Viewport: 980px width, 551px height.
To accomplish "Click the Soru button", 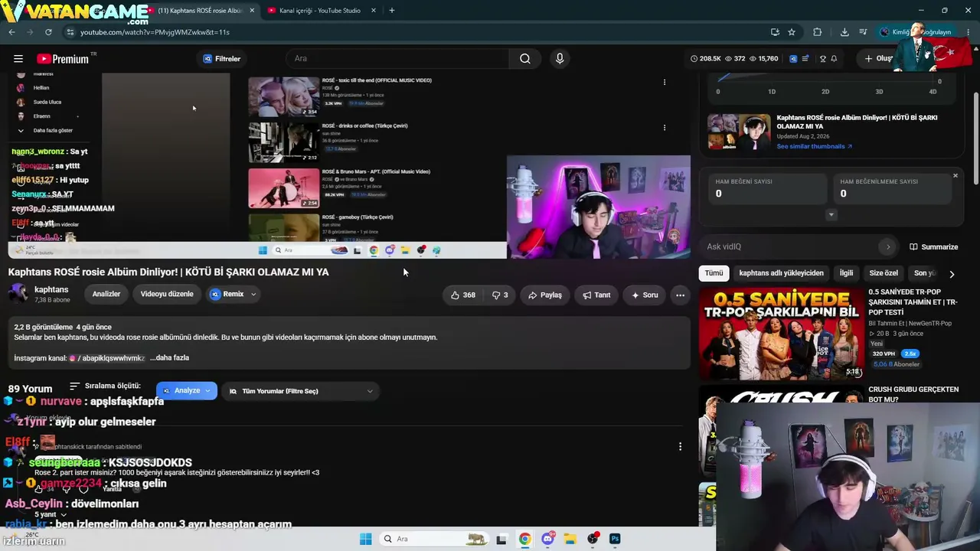I will (644, 295).
